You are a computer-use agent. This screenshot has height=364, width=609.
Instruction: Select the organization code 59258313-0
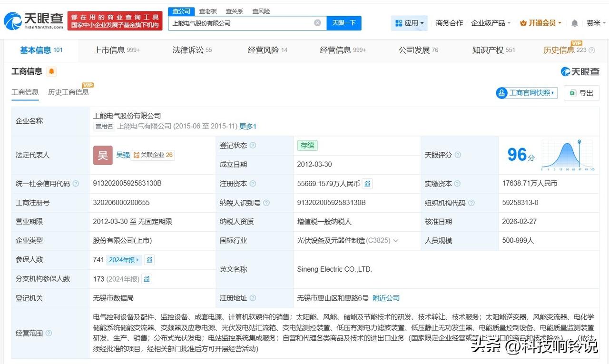click(521, 203)
